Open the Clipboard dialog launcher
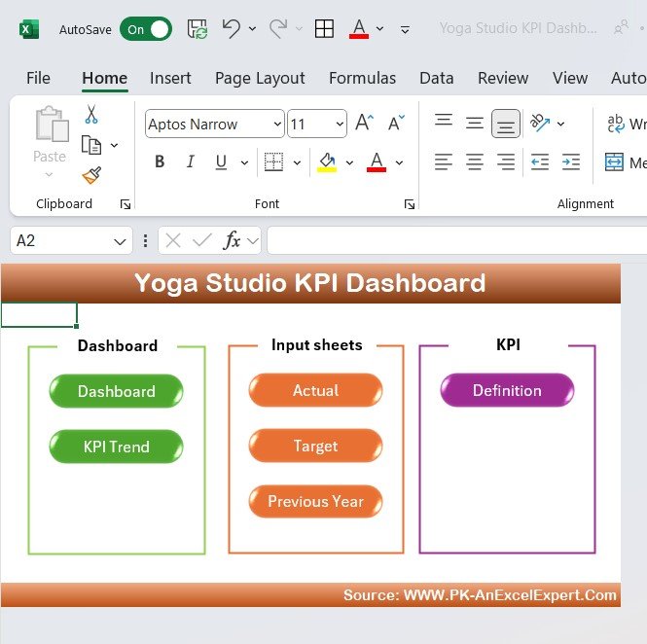 pyautogui.click(x=126, y=204)
